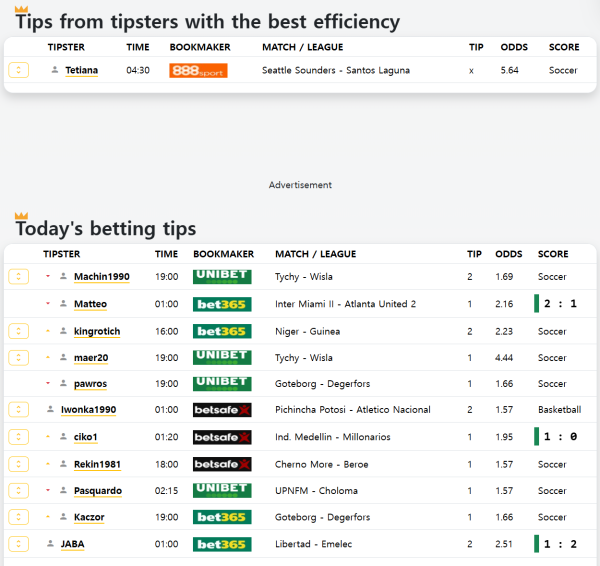The image size is (600, 566).
Task: Click the Inter Miami II - Atlanta United 2 match
Action: click(x=345, y=304)
